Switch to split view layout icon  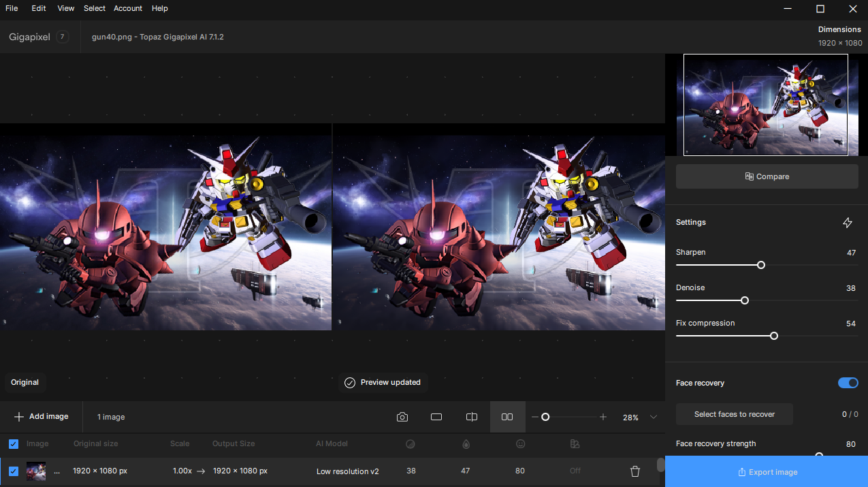point(472,417)
